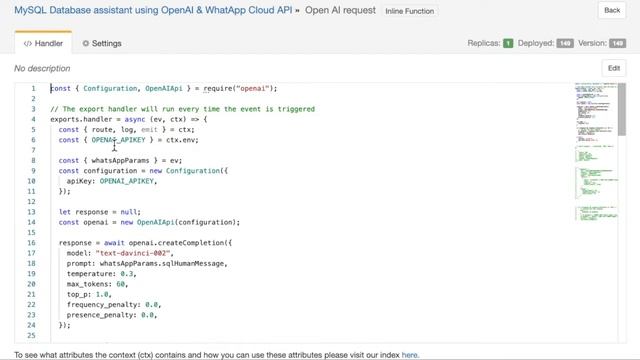Screen dimensions: 640x360
Task: Click the "text-davinci-002" model string
Action: point(133,253)
